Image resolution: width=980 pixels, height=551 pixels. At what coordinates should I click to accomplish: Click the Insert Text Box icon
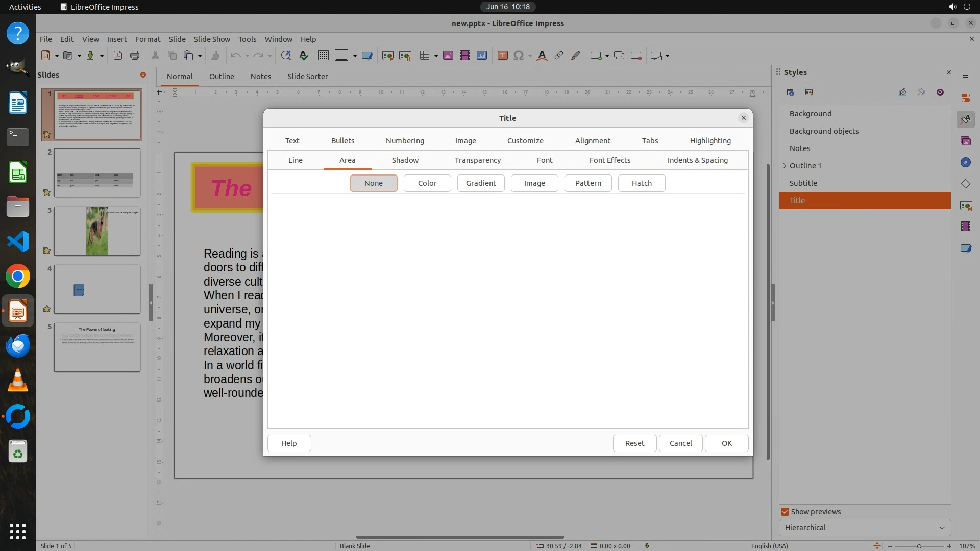coord(502,56)
